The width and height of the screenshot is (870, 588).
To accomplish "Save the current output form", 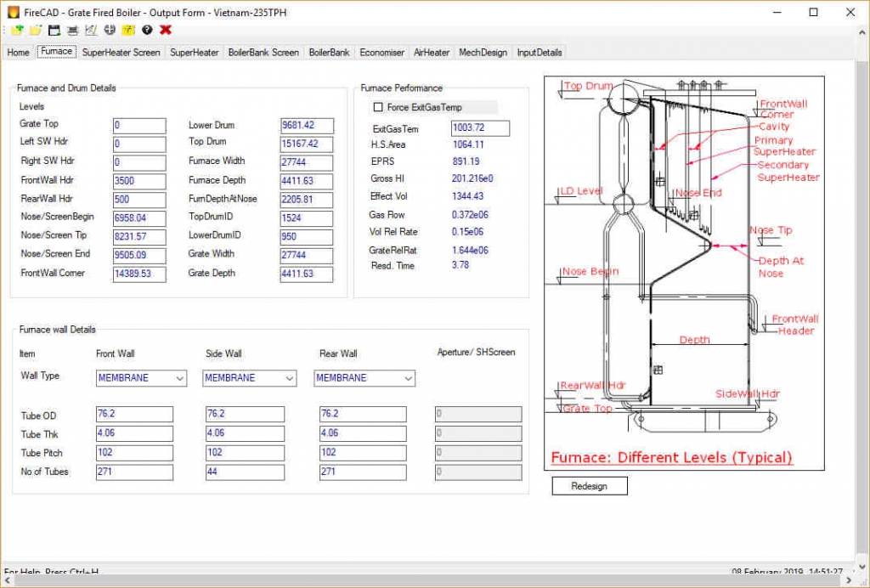I will [x=54, y=30].
